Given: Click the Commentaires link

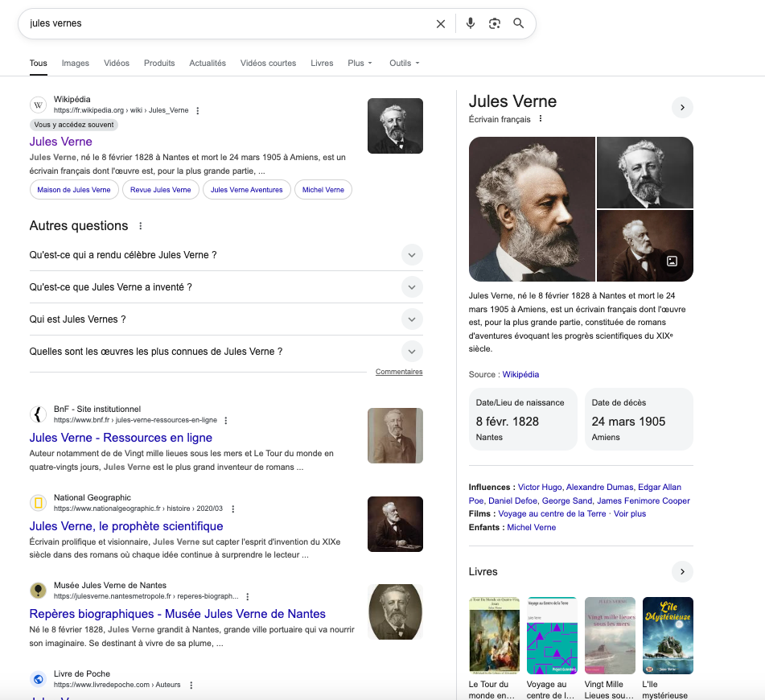Looking at the screenshot, I should (x=399, y=372).
